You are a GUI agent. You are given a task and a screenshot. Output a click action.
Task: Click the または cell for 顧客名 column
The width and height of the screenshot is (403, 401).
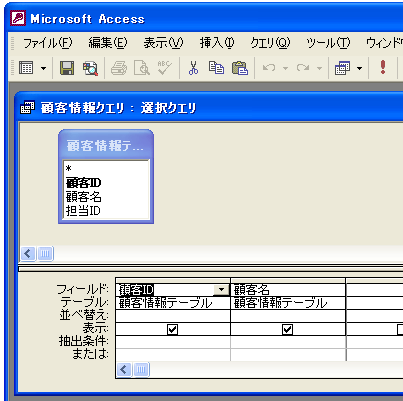pyautogui.click(x=288, y=354)
